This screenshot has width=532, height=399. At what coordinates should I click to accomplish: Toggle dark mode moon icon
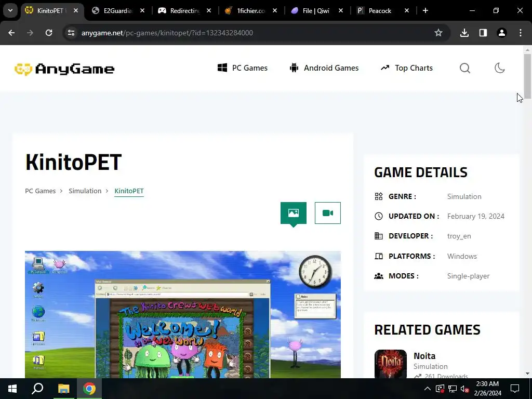499,68
